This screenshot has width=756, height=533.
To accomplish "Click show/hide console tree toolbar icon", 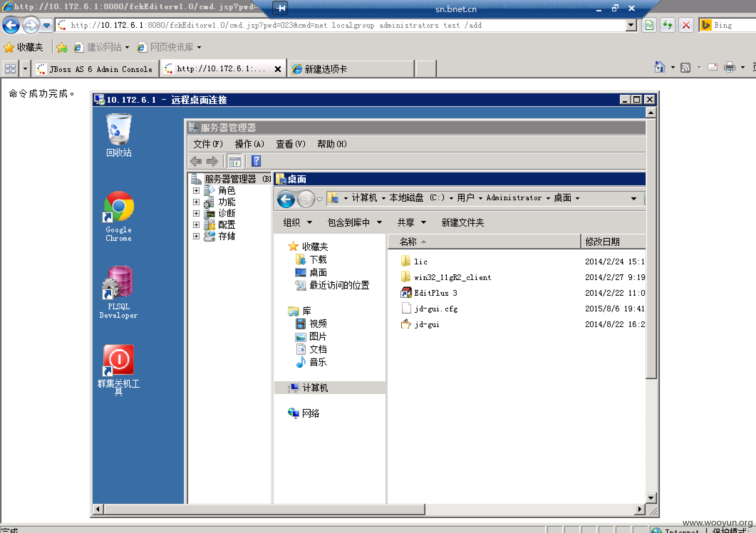I will (235, 161).
